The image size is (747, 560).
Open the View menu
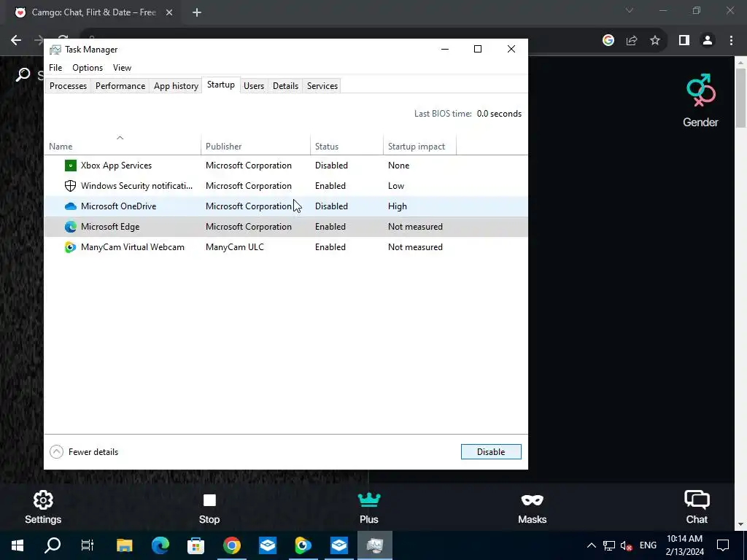tap(122, 68)
